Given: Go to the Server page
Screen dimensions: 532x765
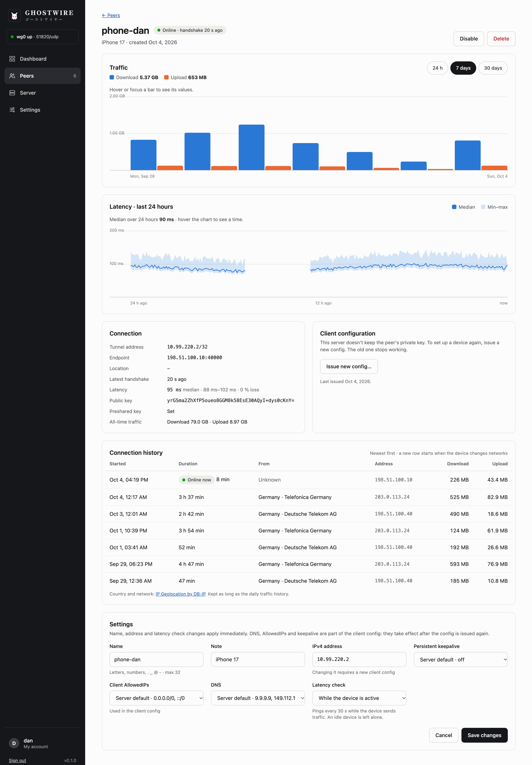Looking at the screenshot, I should click(x=43, y=93).
